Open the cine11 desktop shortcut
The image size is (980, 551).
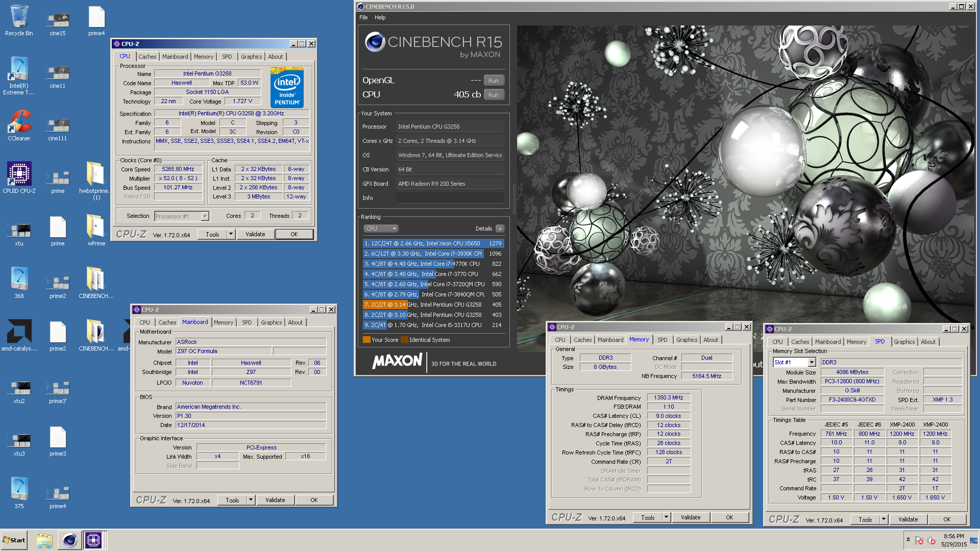[58, 76]
